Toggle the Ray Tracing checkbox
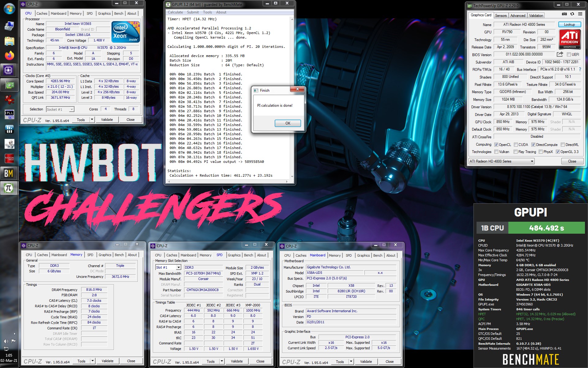588x368 pixels. click(515, 152)
